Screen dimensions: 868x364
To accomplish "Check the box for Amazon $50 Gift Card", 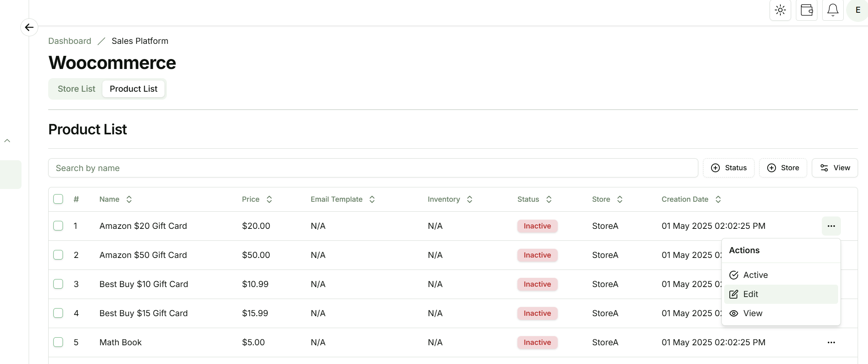I will pyautogui.click(x=58, y=255).
